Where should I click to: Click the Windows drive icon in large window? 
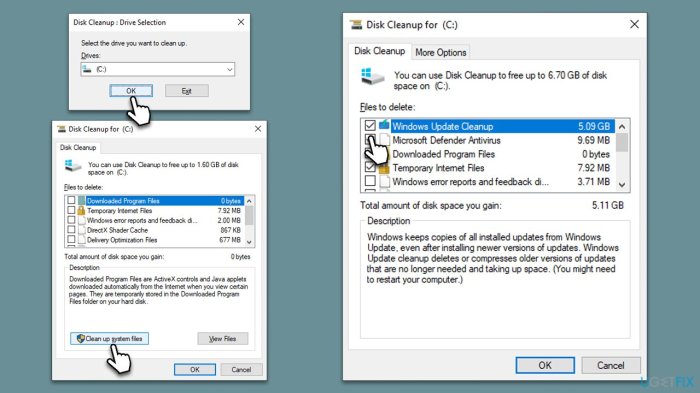click(x=372, y=76)
